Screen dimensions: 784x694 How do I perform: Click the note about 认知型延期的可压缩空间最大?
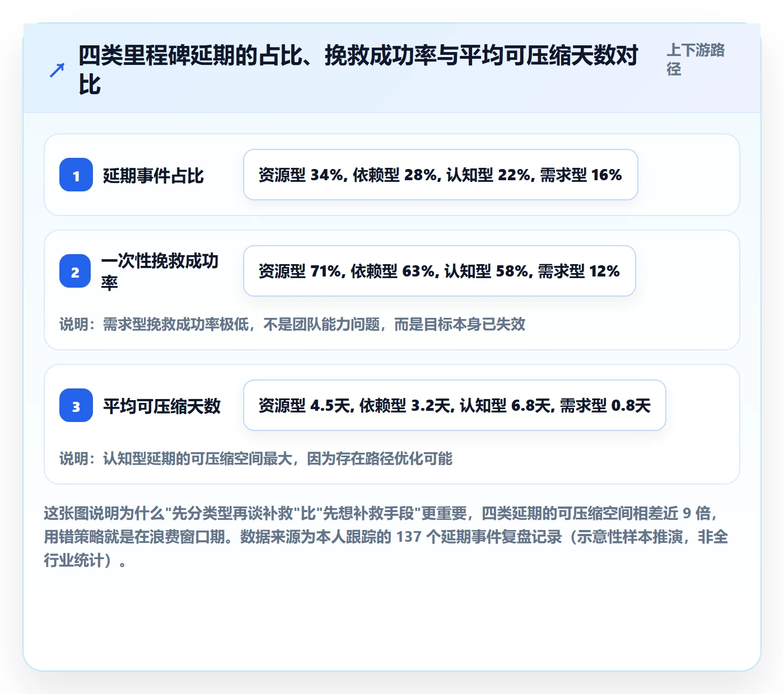click(x=256, y=459)
